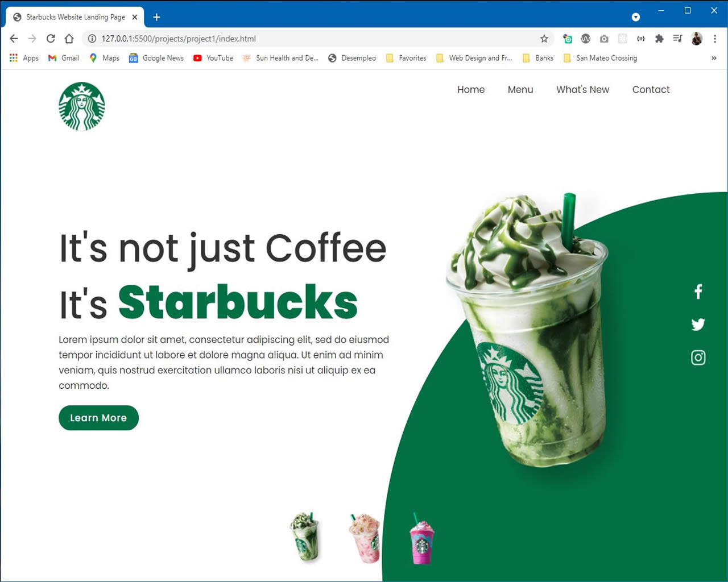Open the What's New navigation item
The height and width of the screenshot is (582, 728).
click(582, 90)
